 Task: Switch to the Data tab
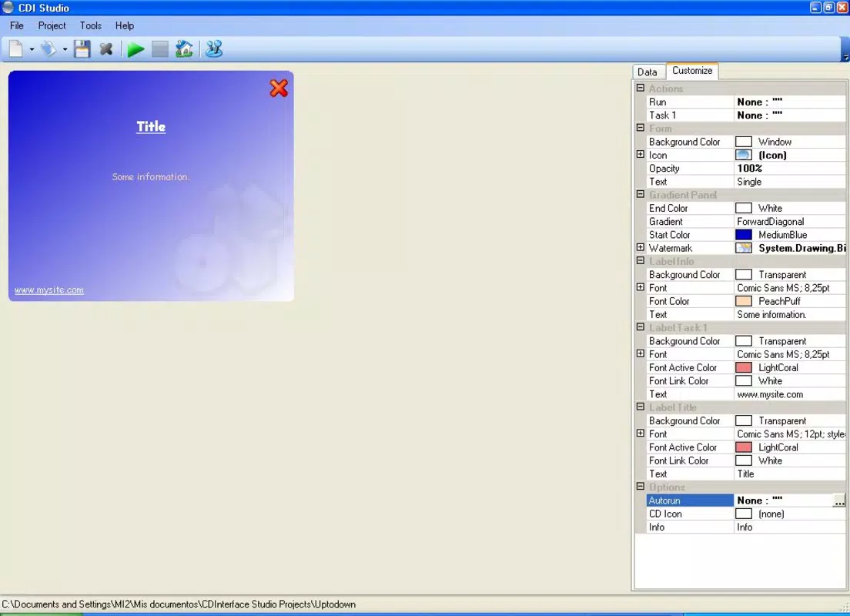pyautogui.click(x=648, y=72)
